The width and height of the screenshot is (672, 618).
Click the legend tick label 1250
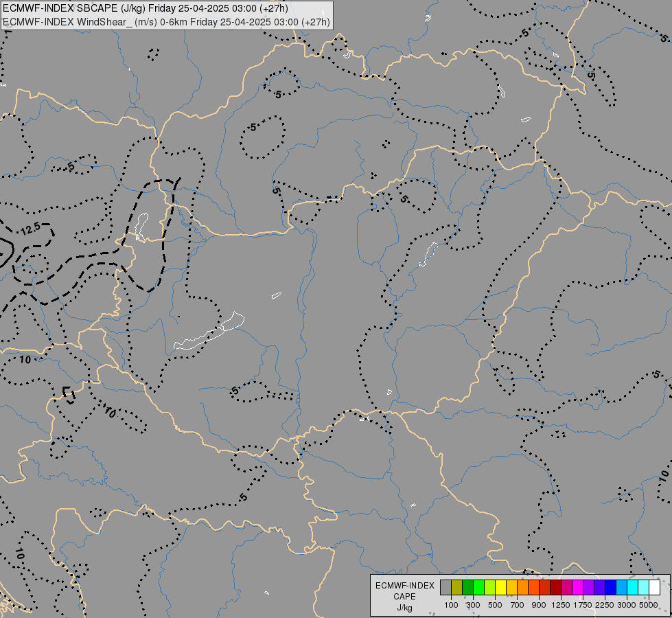click(561, 605)
